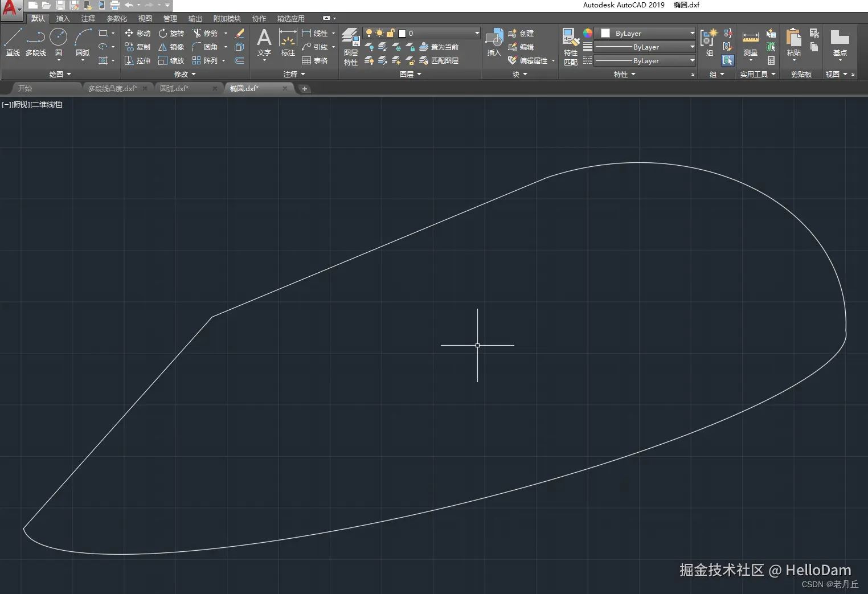Click Create block (创建) button
This screenshot has width=868, height=594.
point(521,33)
